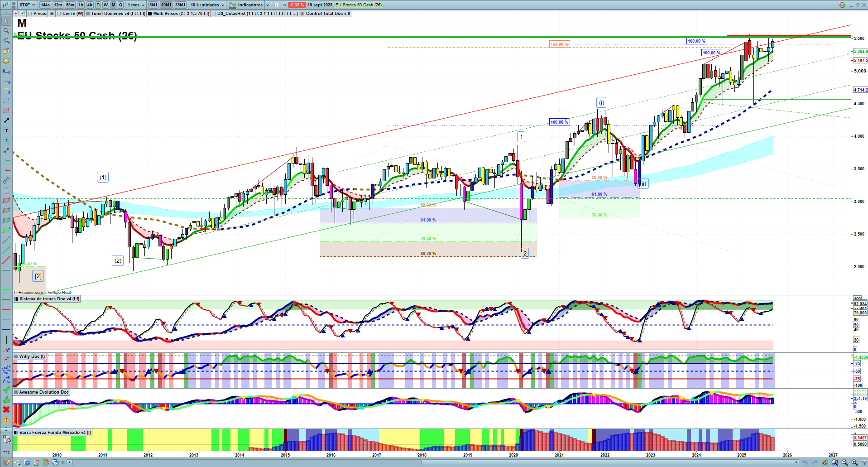Choose the alert bell with cursor tool

[x=6, y=51]
